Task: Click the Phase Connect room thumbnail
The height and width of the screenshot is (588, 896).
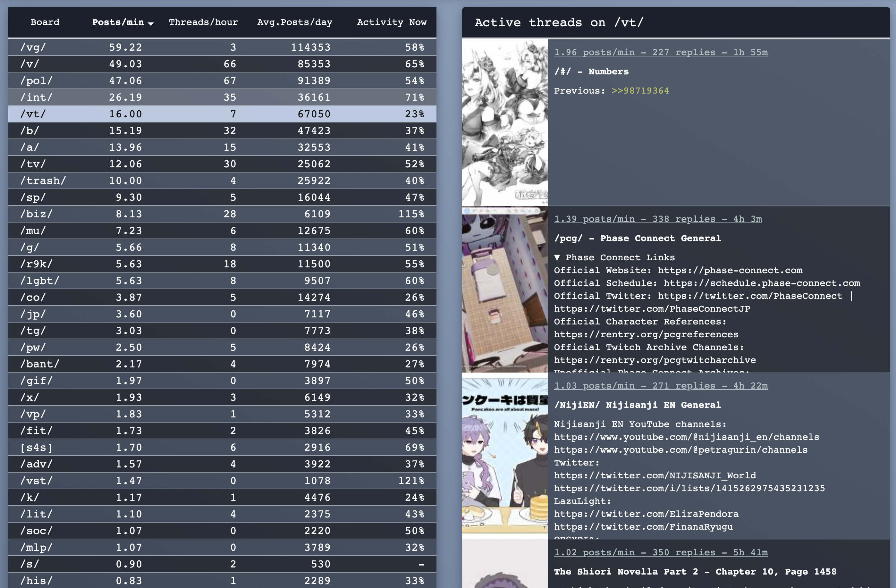Action: point(504,289)
